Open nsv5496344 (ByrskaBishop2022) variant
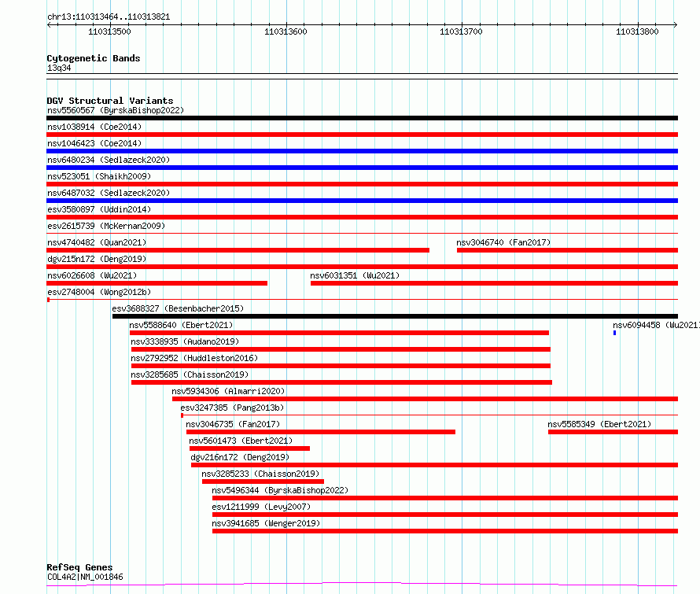Screen dimensions: 700x594 point(280,490)
